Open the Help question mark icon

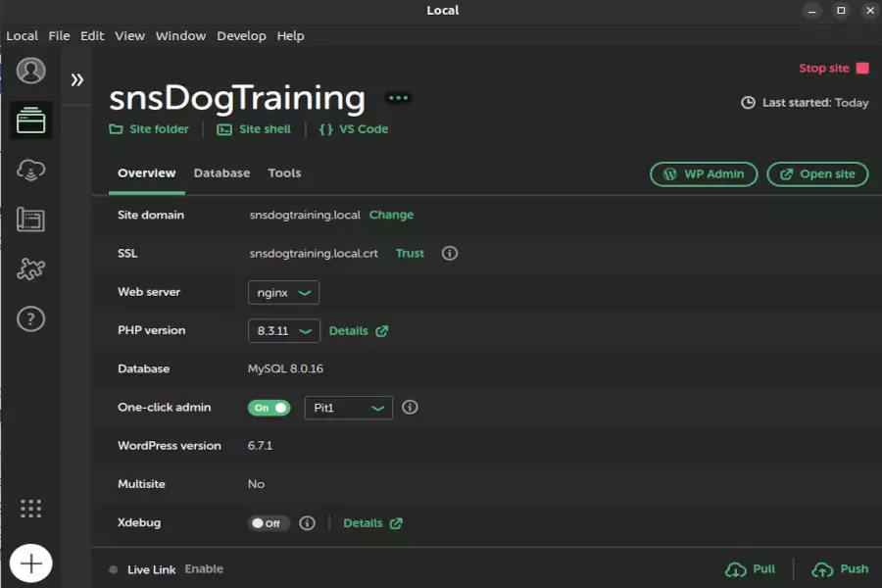30,319
